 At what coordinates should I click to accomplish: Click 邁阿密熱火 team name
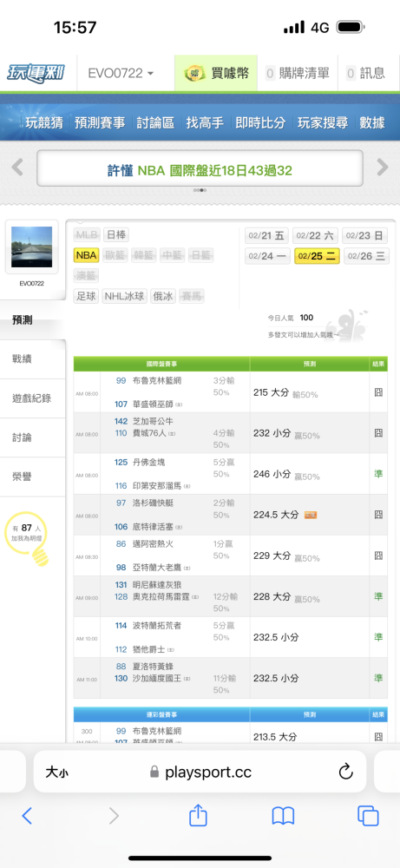coord(154,544)
